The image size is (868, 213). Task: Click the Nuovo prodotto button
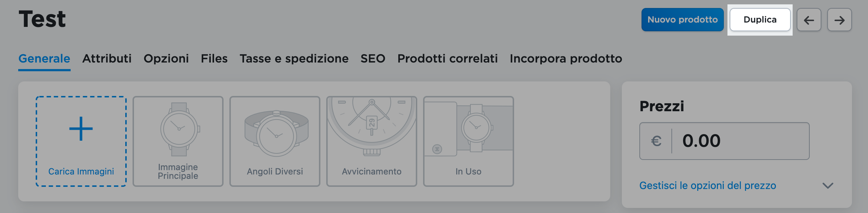pyautogui.click(x=682, y=20)
